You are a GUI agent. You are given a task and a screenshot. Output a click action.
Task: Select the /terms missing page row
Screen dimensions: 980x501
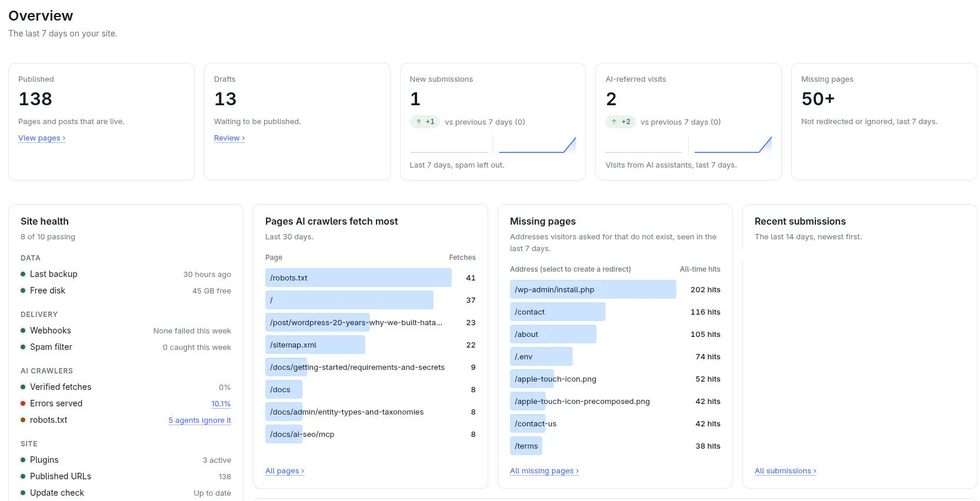[615, 446]
